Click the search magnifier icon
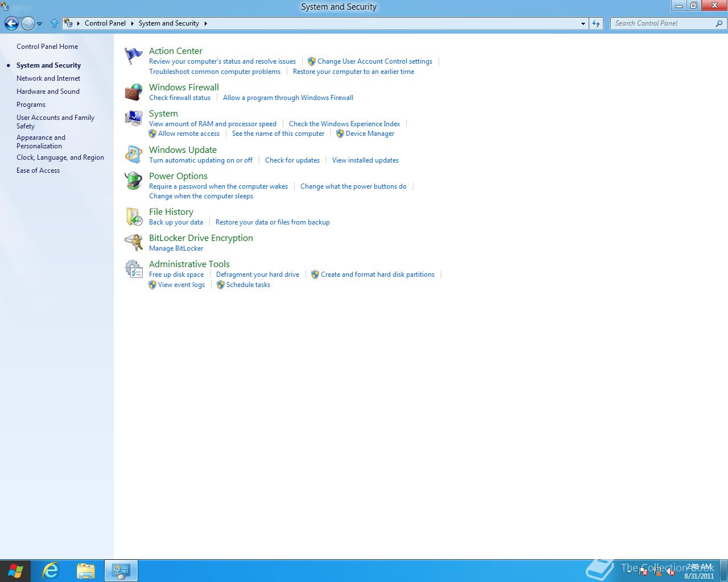The height and width of the screenshot is (582, 728). click(719, 23)
